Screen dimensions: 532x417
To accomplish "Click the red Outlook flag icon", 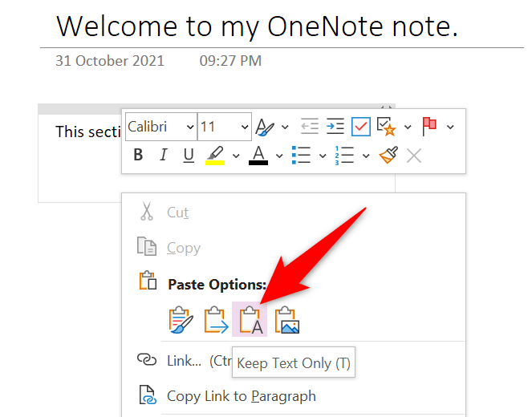I will click(x=429, y=127).
